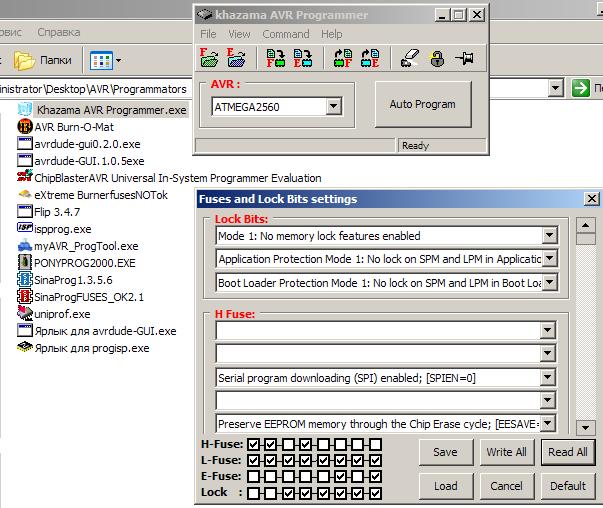This screenshot has height=508, width=603.
Task: Toggle the rightmost L-Fuse bit checkbox
Action: click(x=375, y=460)
